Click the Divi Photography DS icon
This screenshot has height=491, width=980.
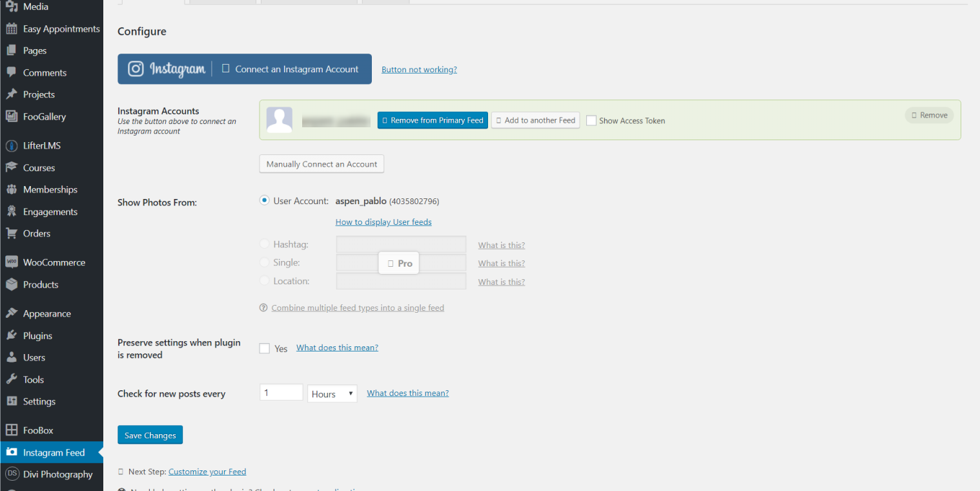[x=12, y=474]
